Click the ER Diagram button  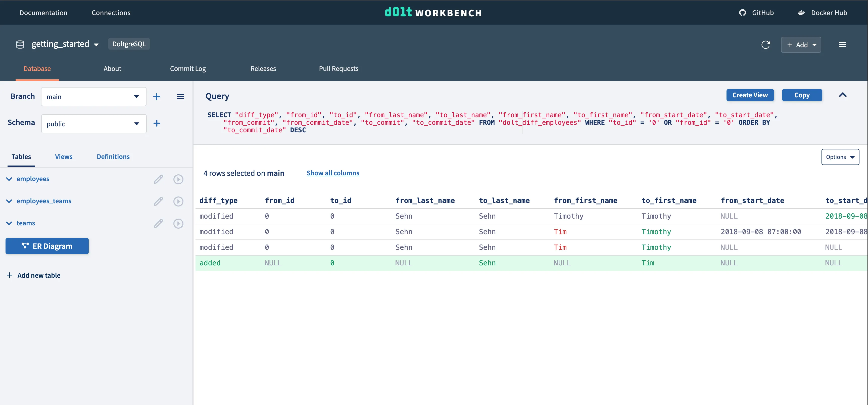click(x=47, y=246)
